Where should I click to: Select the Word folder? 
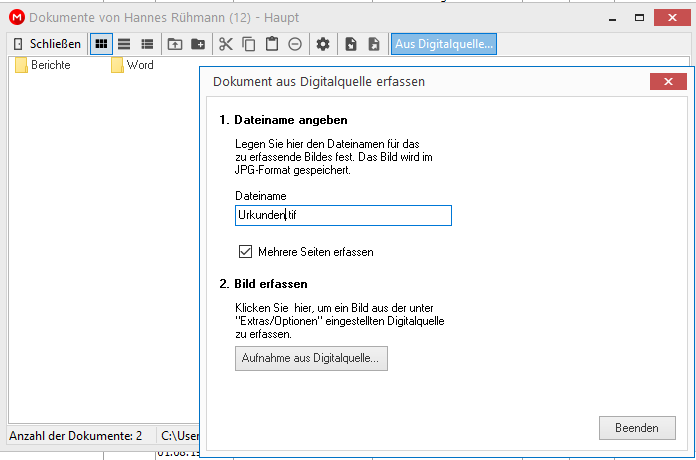click(132, 65)
